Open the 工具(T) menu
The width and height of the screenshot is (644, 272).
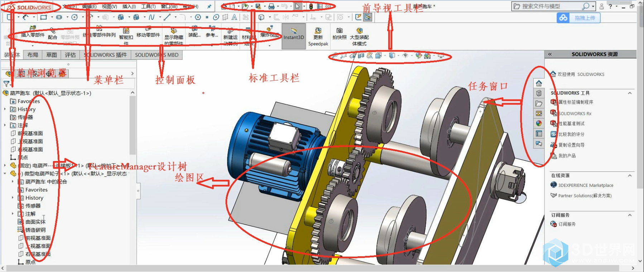tap(148, 6)
